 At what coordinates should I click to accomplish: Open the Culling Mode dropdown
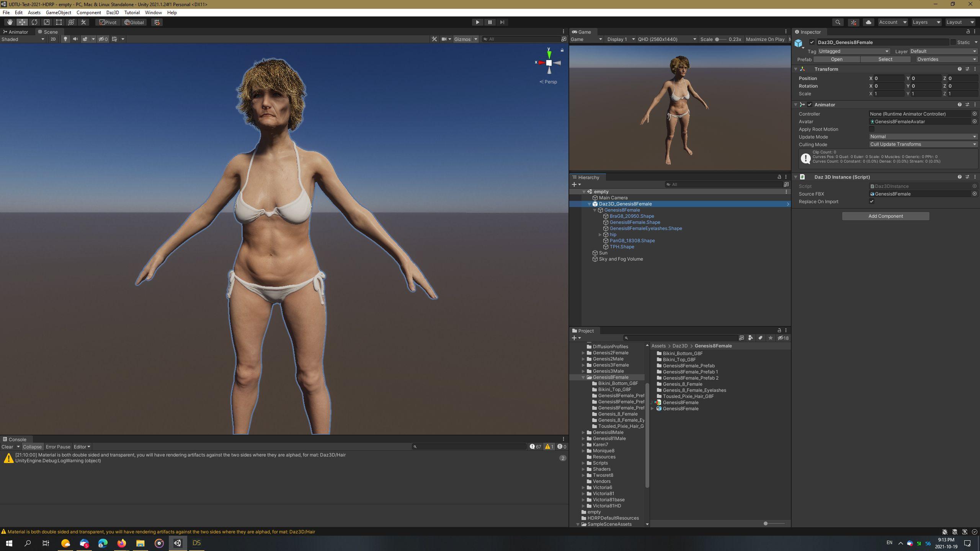tap(923, 144)
